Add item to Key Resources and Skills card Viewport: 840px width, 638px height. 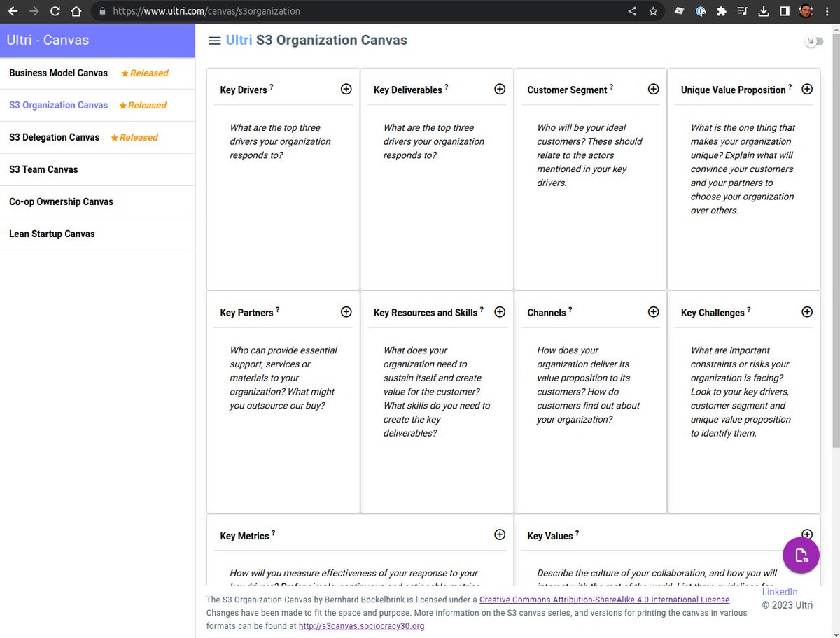(500, 312)
